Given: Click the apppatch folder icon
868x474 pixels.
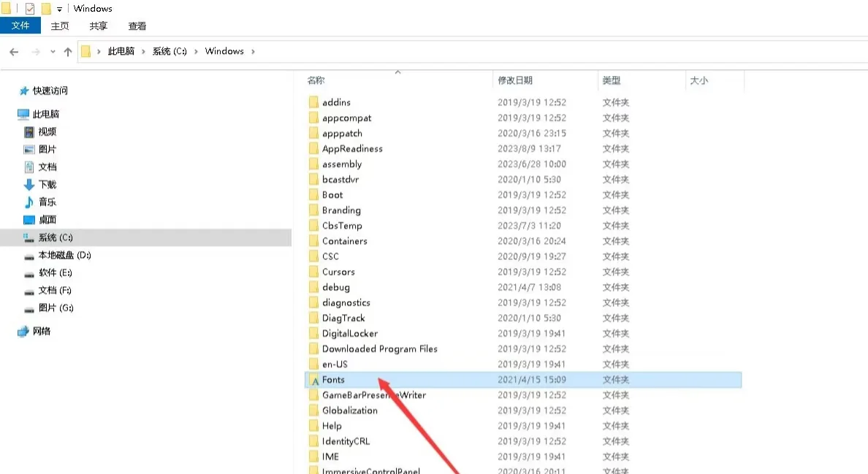Looking at the screenshot, I should (x=313, y=134).
